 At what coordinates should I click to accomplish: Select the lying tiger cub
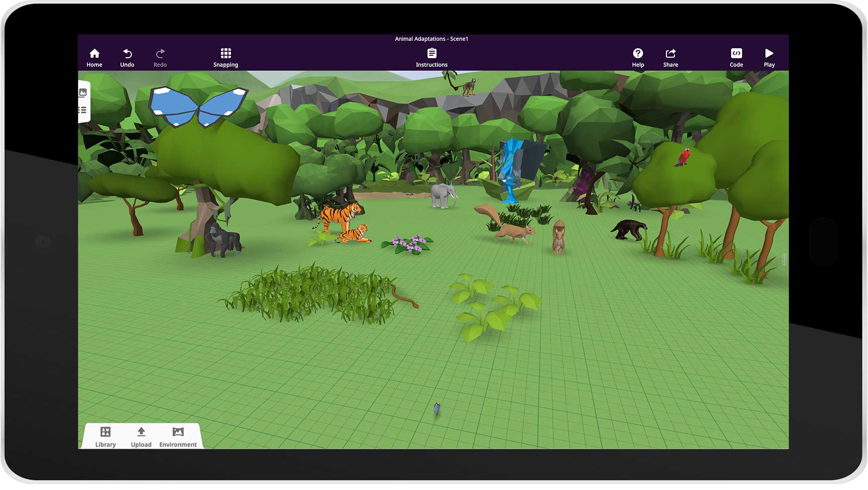pos(353,234)
